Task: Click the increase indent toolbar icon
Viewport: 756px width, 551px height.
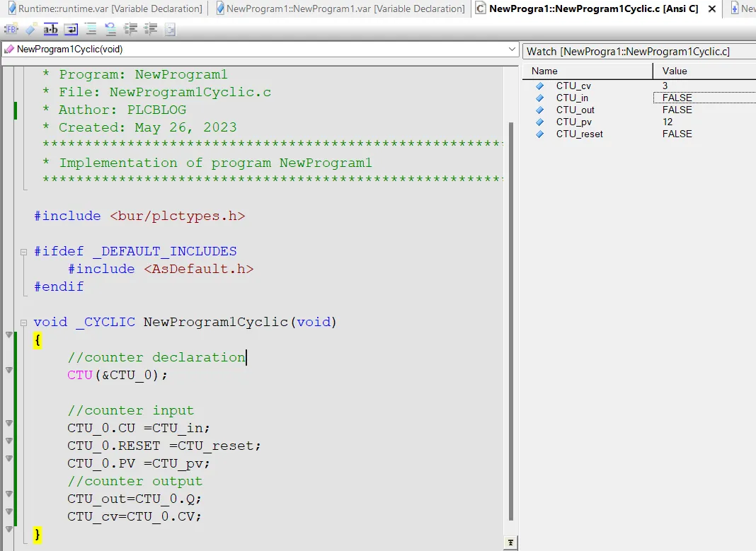Action: point(131,30)
